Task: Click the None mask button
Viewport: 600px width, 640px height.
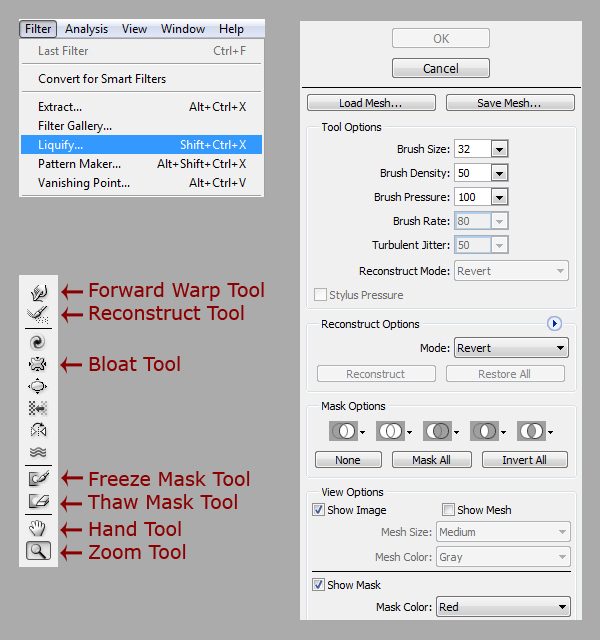Action: tap(348, 460)
